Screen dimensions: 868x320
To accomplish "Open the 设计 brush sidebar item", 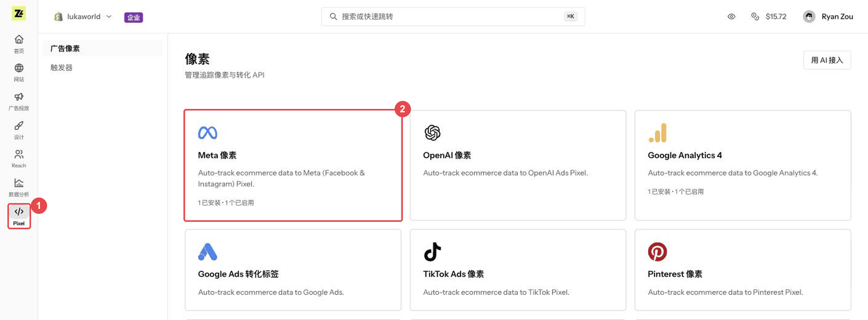I will [x=19, y=131].
